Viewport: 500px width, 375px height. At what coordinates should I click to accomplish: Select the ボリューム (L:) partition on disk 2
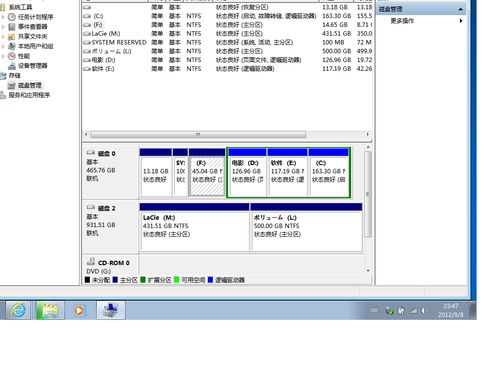point(306,227)
